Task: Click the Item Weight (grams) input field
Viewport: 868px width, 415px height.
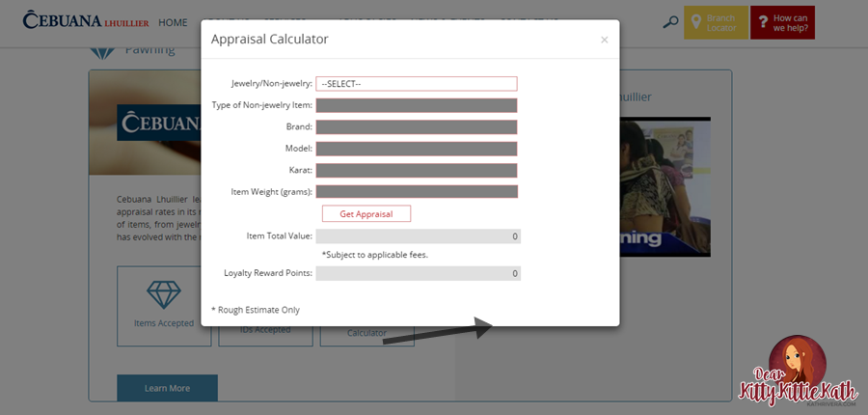Action: coord(417,192)
